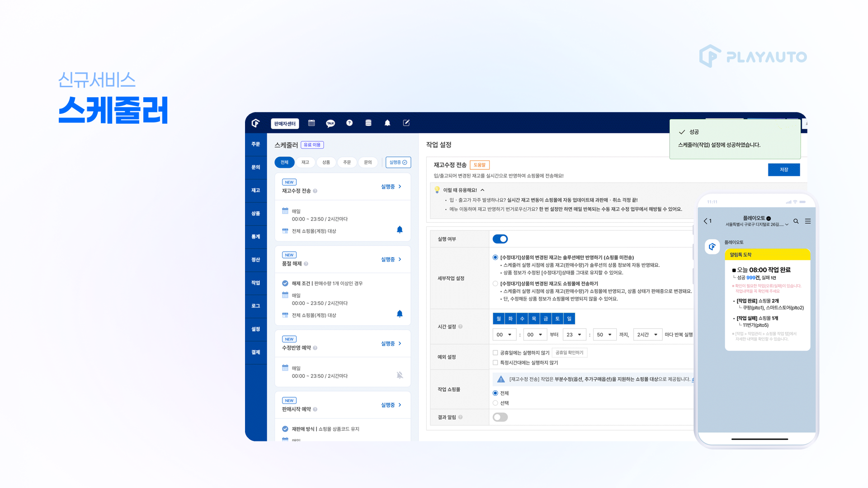Click the muted bell on 수정반영 예약 card
This screenshot has height=488, width=868.
click(x=400, y=375)
